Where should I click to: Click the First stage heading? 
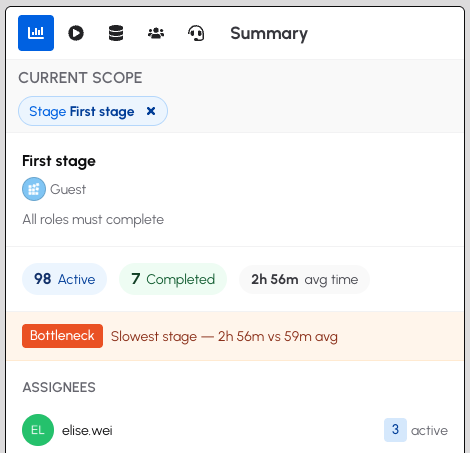[59, 161]
